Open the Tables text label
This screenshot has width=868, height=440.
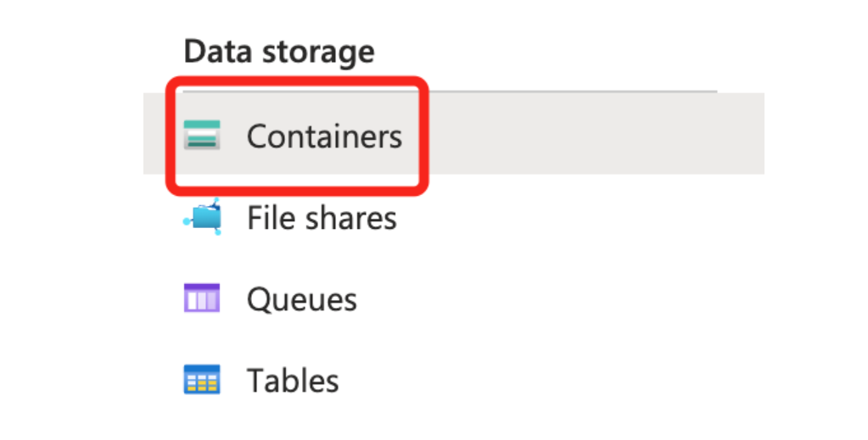click(x=293, y=381)
